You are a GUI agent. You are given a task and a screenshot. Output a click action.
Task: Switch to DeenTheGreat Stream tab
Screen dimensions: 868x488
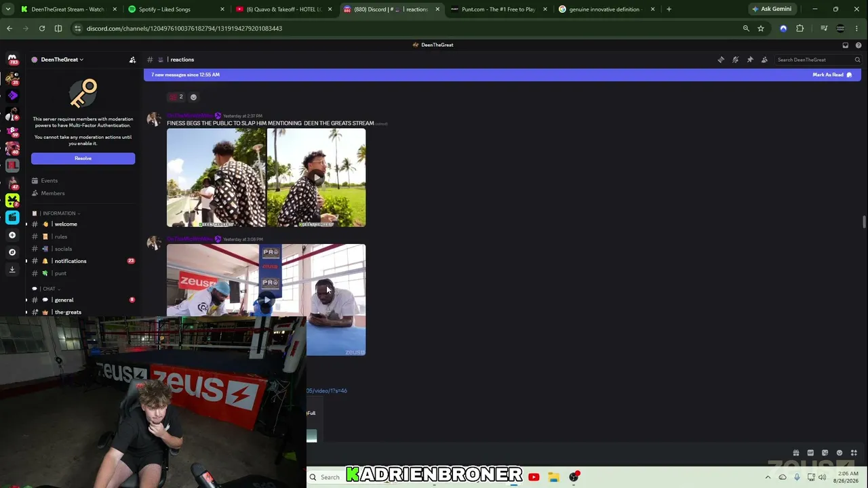[x=68, y=9]
